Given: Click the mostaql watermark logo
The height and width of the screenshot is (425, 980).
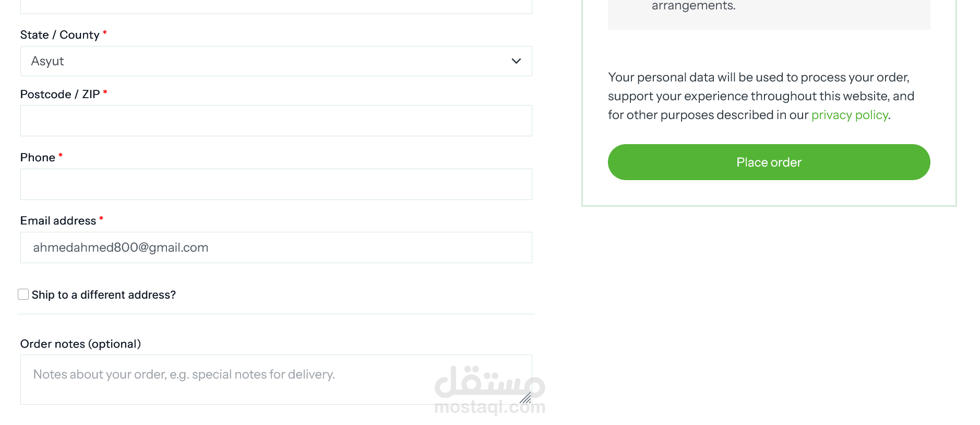Looking at the screenshot, I should (x=489, y=389).
